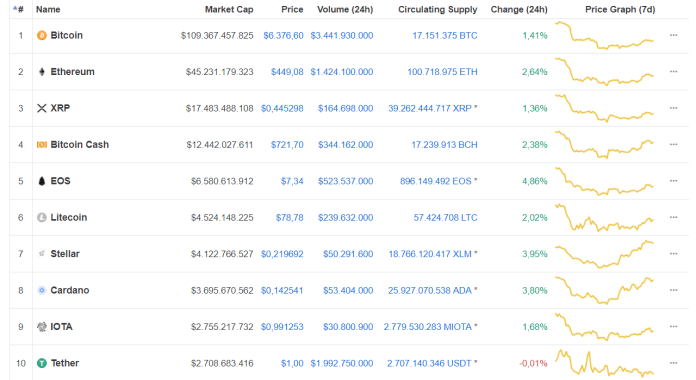The image size is (696, 380).
Task: Sort table by Price header
Action: [292, 9]
